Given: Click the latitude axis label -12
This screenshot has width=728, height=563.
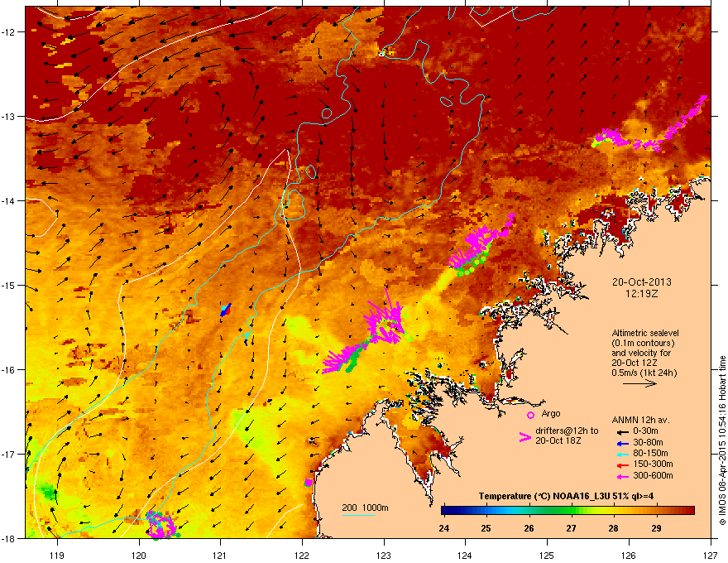Looking at the screenshot, I should click(x=8, y=31).
